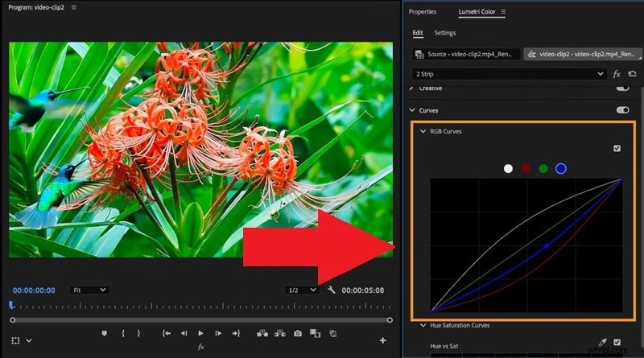Open the 1/2 playback resolution dropdown
Image resolution: width=644 pixels, height=358 pixels.
(x=303, y=290)
